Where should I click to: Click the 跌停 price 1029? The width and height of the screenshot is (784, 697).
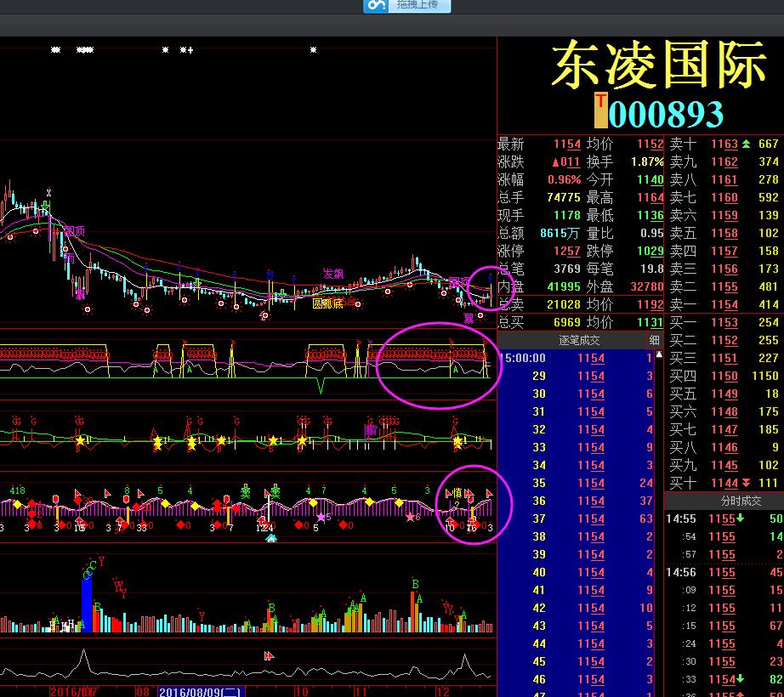(650, 251)
